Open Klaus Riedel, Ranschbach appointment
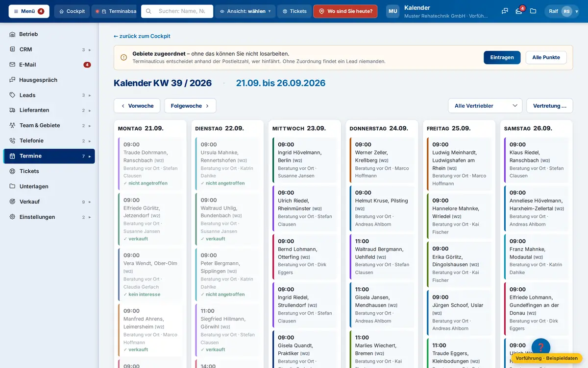Viewport: 588px width, 368px height. click(x=536, y=160)
